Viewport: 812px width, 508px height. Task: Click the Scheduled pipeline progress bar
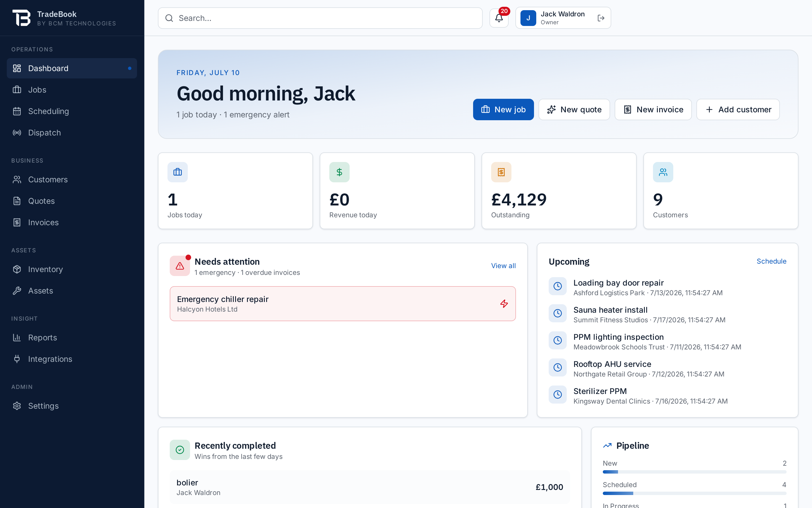(694, 493)
